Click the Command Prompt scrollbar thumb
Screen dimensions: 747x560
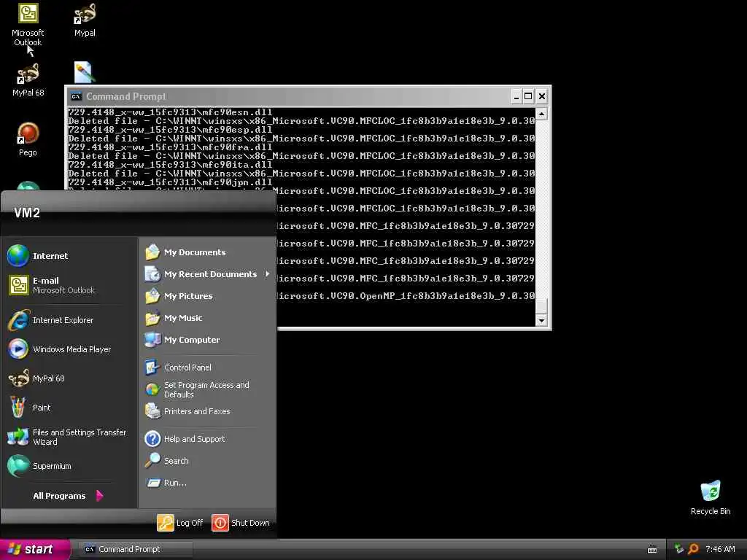click(541, 306)
